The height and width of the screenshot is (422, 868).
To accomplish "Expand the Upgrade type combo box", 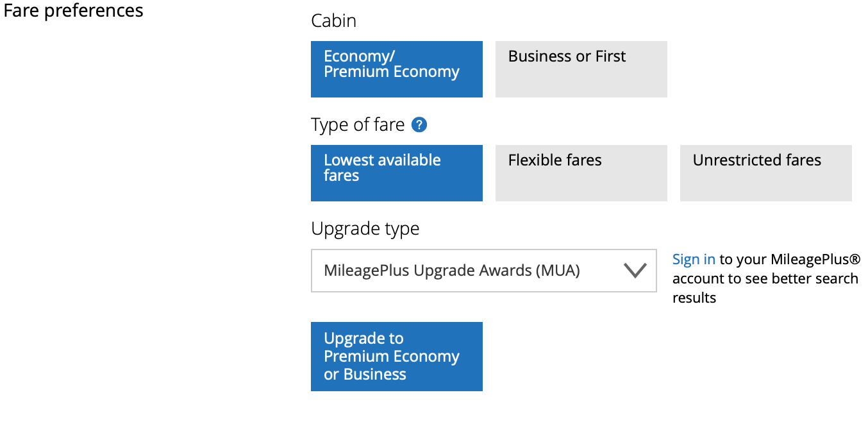I will (484, 271).
